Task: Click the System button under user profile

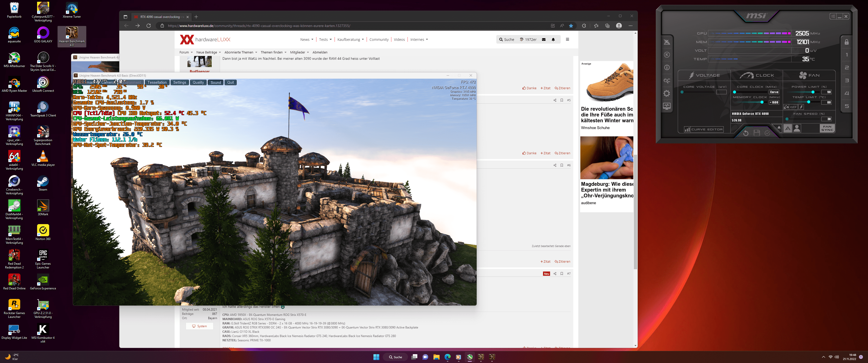Action: [200, 326]
